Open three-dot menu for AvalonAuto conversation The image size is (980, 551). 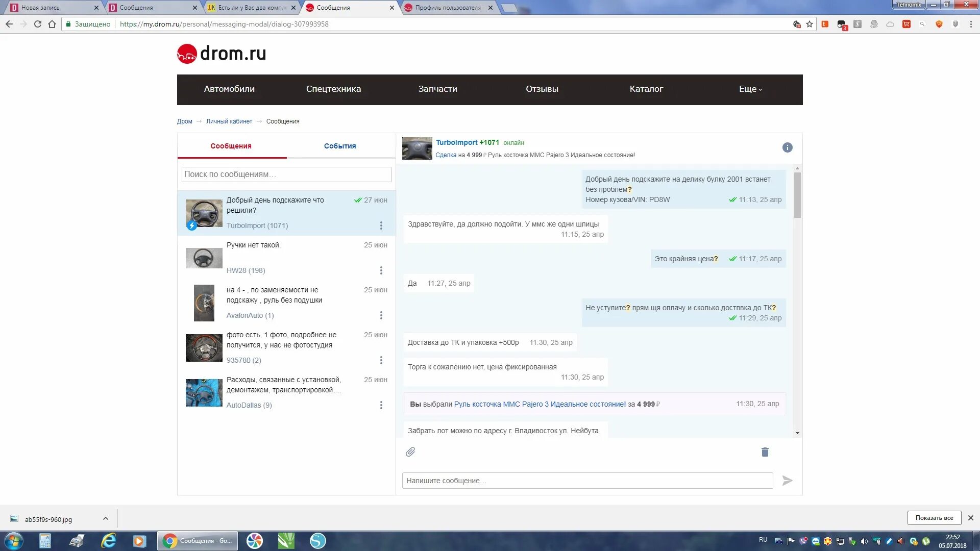[x=381, y=315]
